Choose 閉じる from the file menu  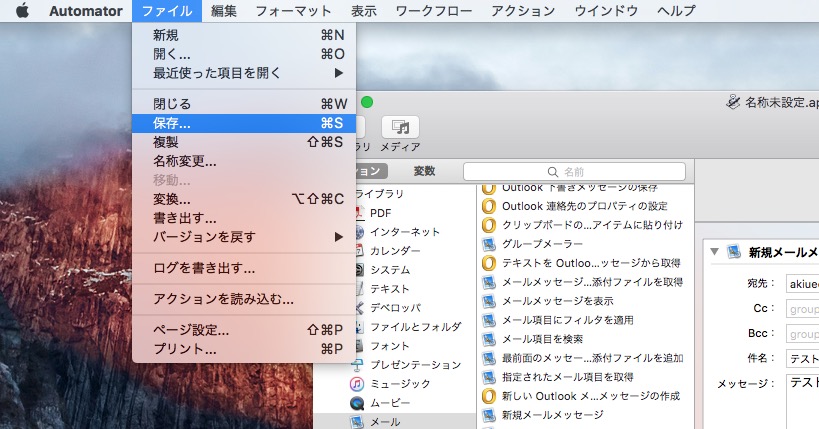pyautogui.click(x=244, y=104)
